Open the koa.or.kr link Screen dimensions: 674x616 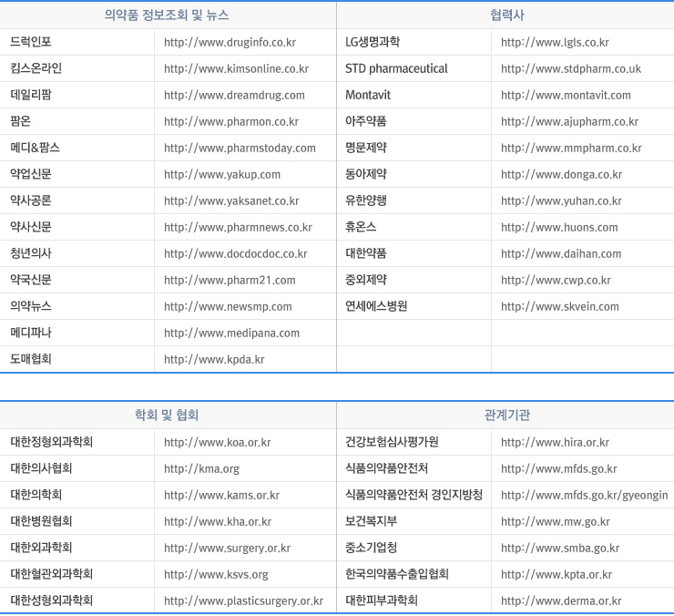point(218,443)
